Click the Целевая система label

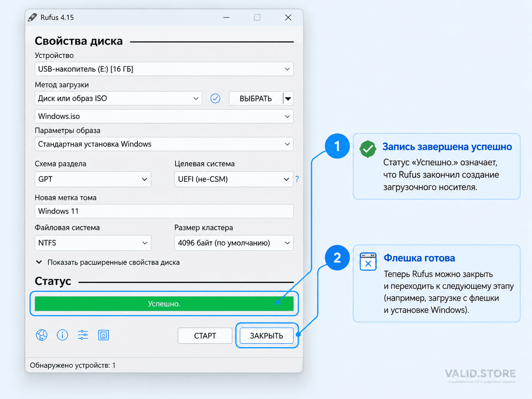pos(205,164)
